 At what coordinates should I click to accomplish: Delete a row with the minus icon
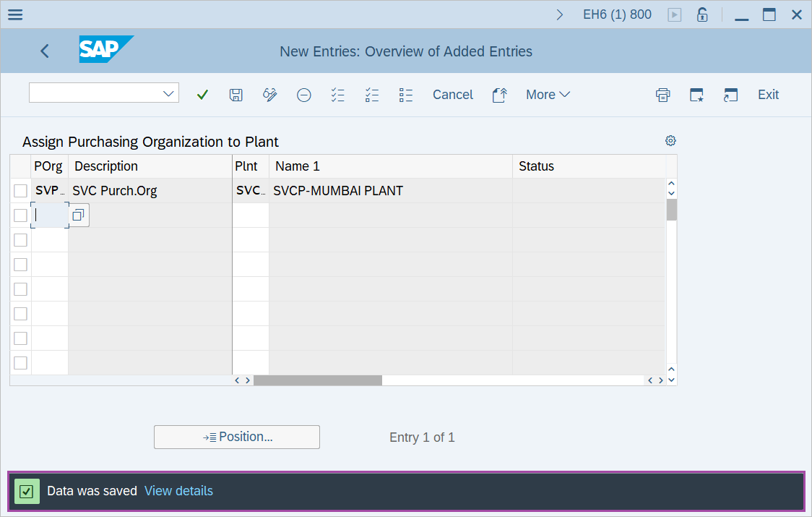(x=303, y=94)
